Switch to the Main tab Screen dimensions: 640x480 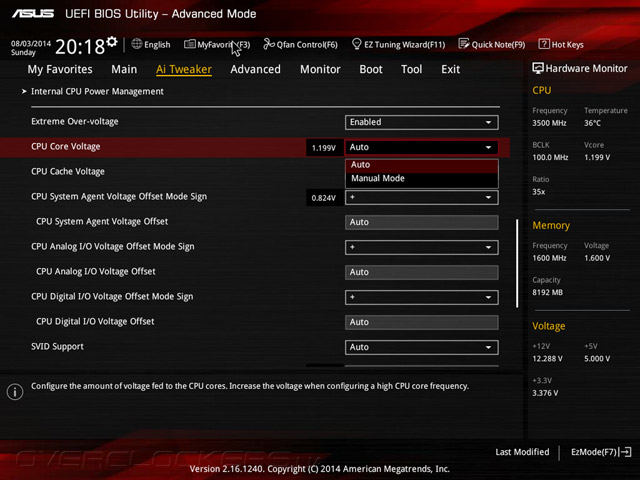point(124,69)
